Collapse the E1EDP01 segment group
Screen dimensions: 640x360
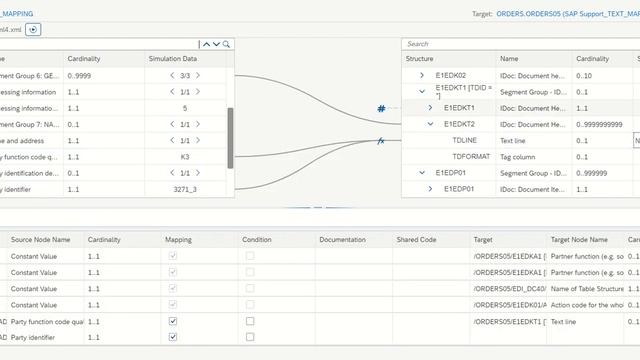click(422, 173)
